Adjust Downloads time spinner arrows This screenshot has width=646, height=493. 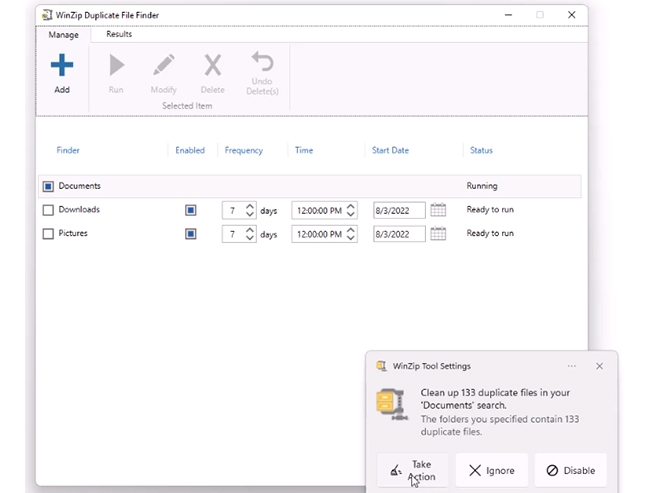351,210
